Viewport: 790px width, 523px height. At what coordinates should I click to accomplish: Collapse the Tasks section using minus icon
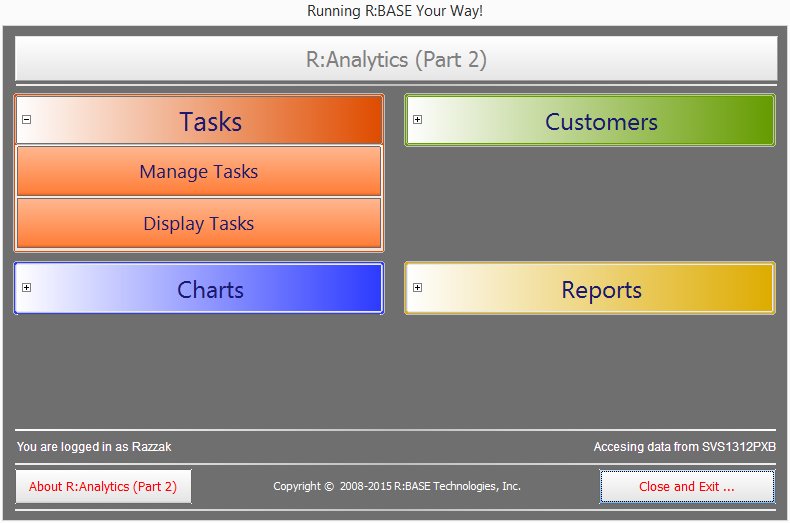pos(27,119)
